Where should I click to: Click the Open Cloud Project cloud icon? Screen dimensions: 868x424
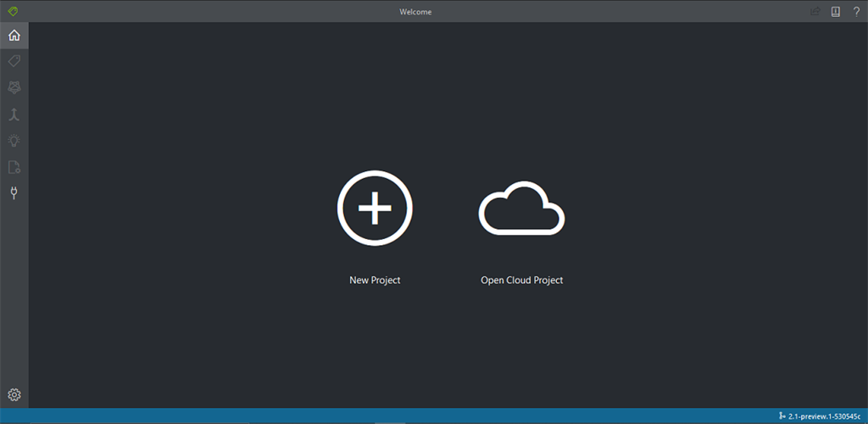tap(521, 208)
